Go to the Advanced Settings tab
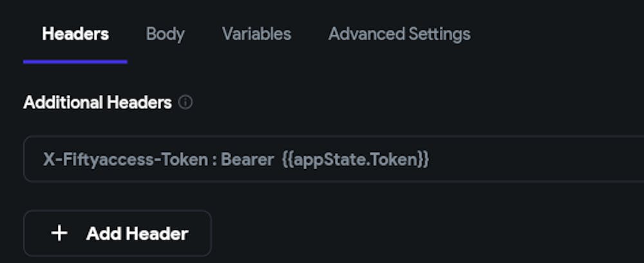The width and height of the screenshot is (644, 263). 399,34
